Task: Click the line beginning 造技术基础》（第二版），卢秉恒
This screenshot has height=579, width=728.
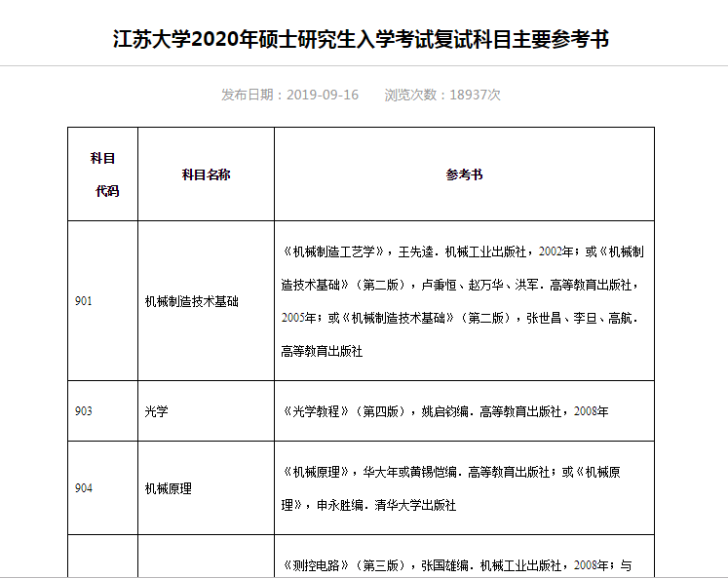Action: (x=460, y=285)
